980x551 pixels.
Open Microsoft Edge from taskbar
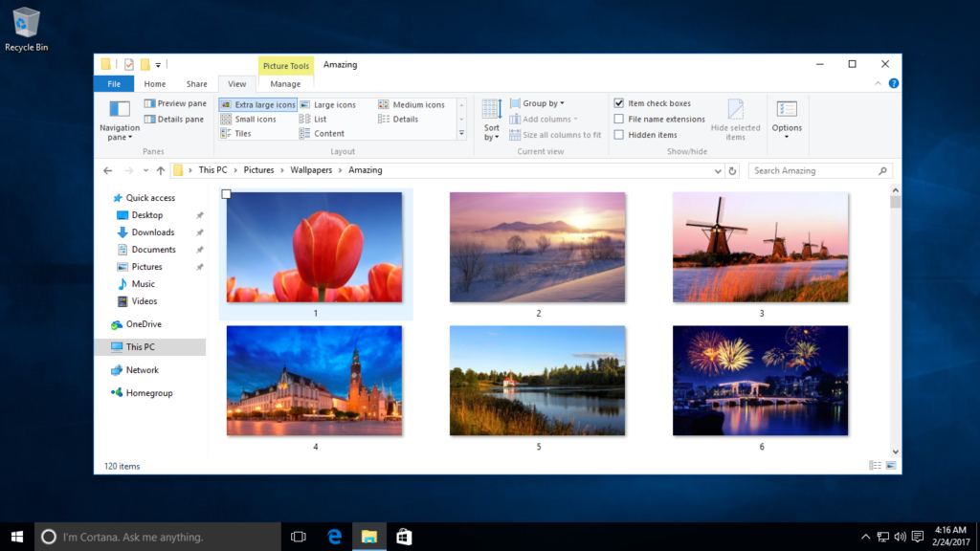pyautogui.click(x=332, y=537)
